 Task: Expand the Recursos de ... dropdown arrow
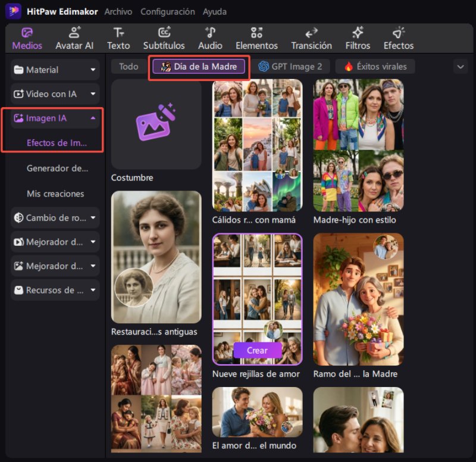[x=93, y=290]
